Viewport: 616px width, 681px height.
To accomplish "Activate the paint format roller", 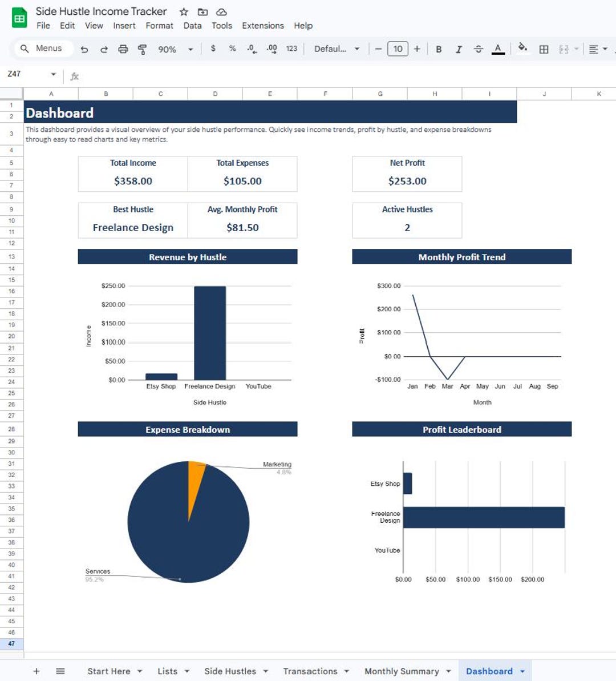I will (x=142, y=49).
